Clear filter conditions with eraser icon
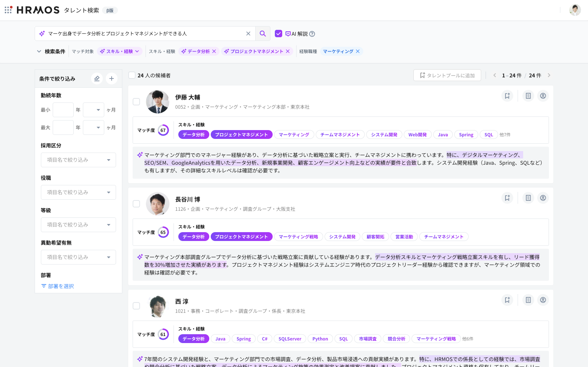The height and width of the screenshot is (367, 588). click(x=97, y=78)
